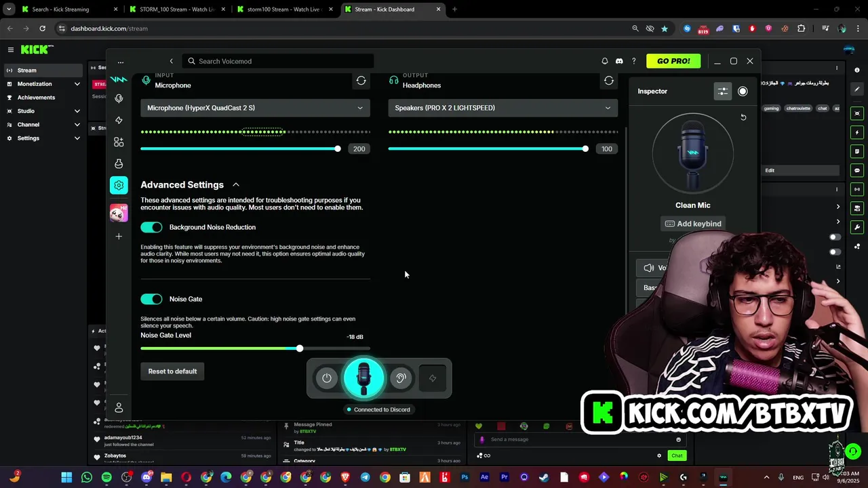Open the Voicebox microphone sidebar icon
The height and width of the screenshot is (488, 868).
pos(119,98)
